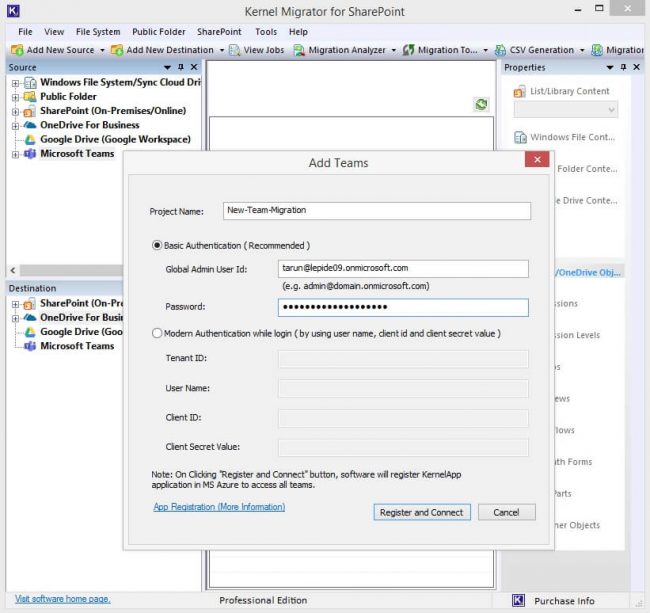Select Public Folder in Source tree
650x613 pixels.
[68, 97]
